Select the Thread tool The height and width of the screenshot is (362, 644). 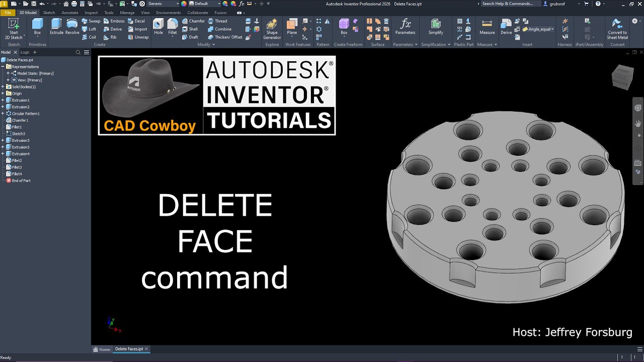click(x=217, y=21)
